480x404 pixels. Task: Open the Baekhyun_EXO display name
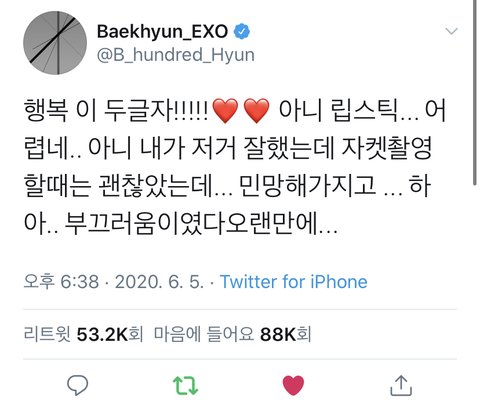click(x=162, y=32)
